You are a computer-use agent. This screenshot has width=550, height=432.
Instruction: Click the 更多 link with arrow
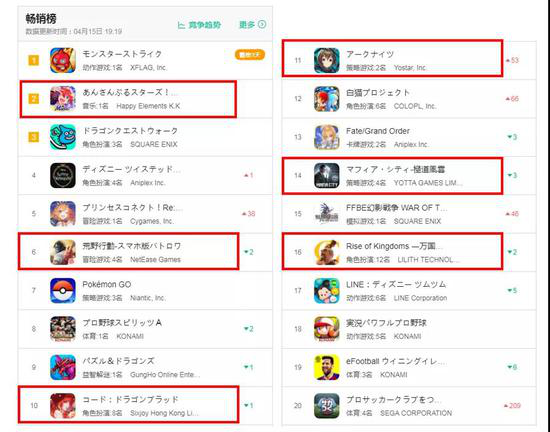coord(253,25)
